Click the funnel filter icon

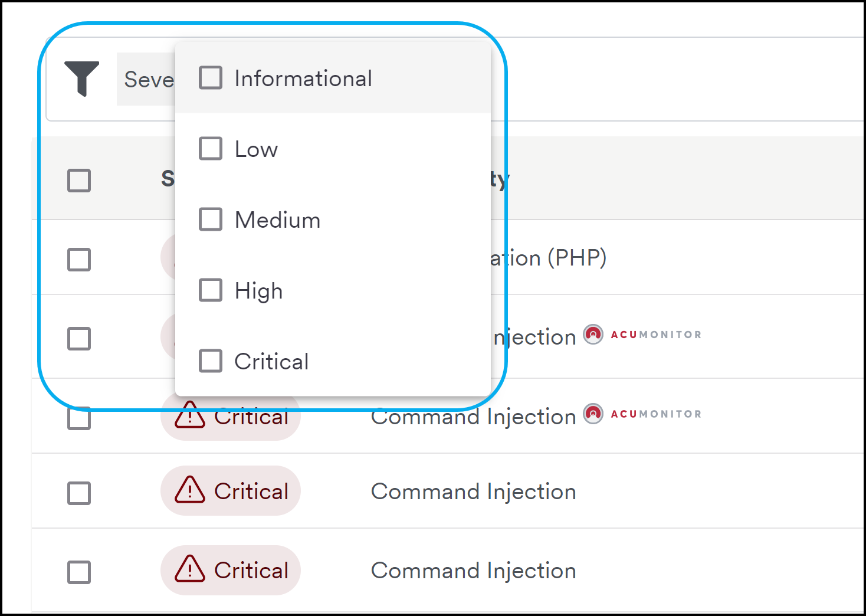[x=81, y=78]
